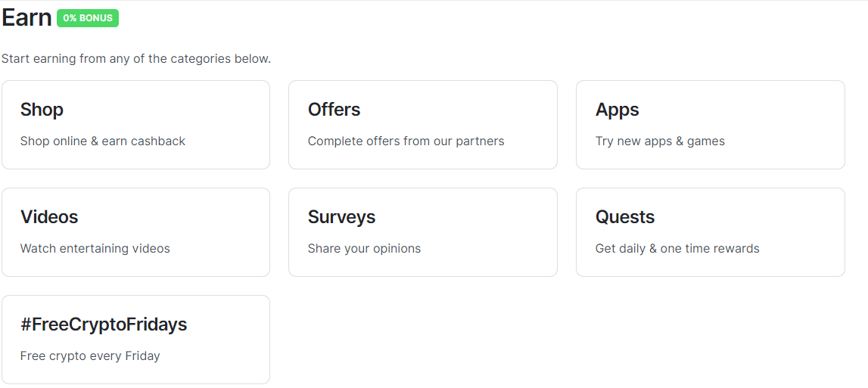This screenshot has height=388, width=868.
Task: Open the Shop category card
Action: (135, 125)
